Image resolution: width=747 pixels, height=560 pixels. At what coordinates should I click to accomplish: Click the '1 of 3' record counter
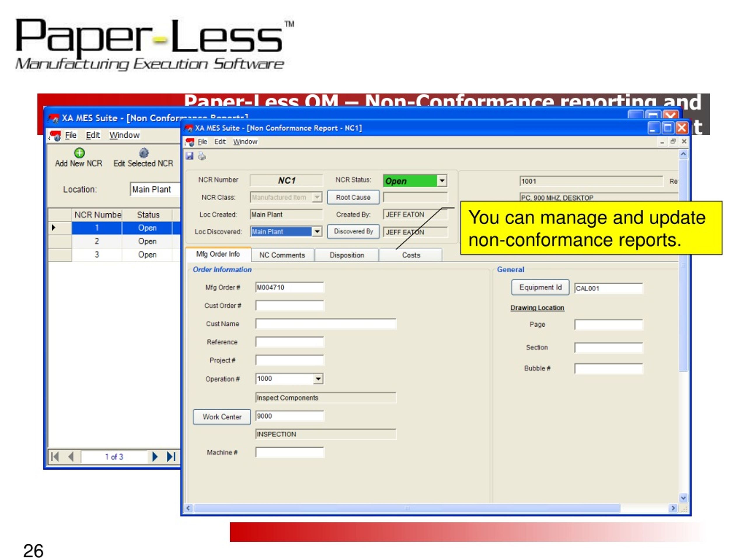114,457
